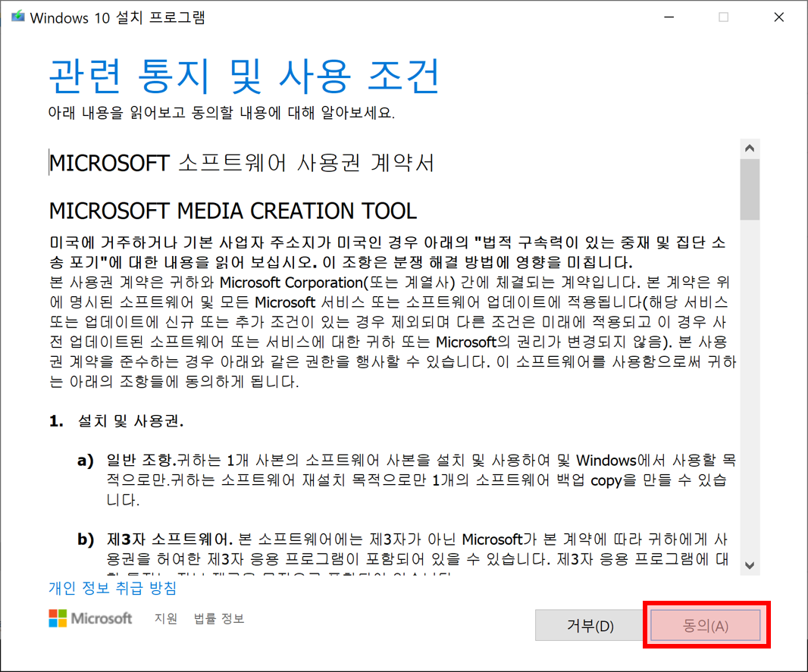
Task: Open the 개인 정보 취급 방침 link
Action: pos(112,588)
